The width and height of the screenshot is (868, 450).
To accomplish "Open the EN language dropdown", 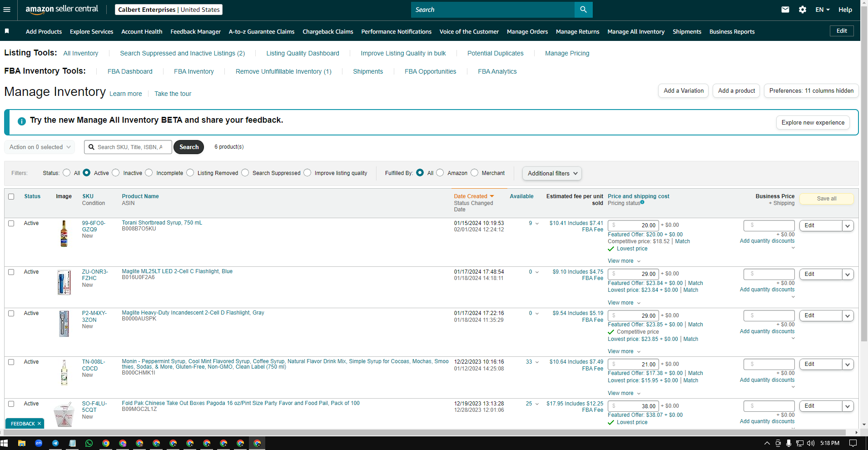I will pos(822,10).
